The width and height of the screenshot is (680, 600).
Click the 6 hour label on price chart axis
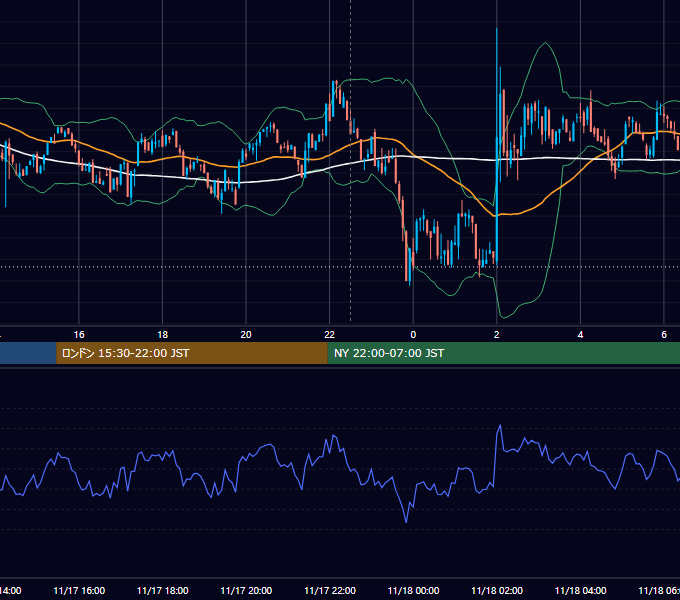664,335
